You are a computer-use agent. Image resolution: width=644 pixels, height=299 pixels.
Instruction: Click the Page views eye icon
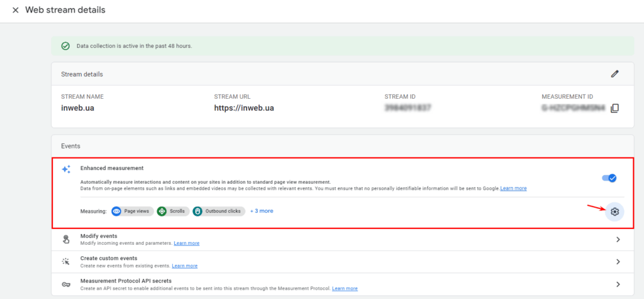(x=116, y=211)
